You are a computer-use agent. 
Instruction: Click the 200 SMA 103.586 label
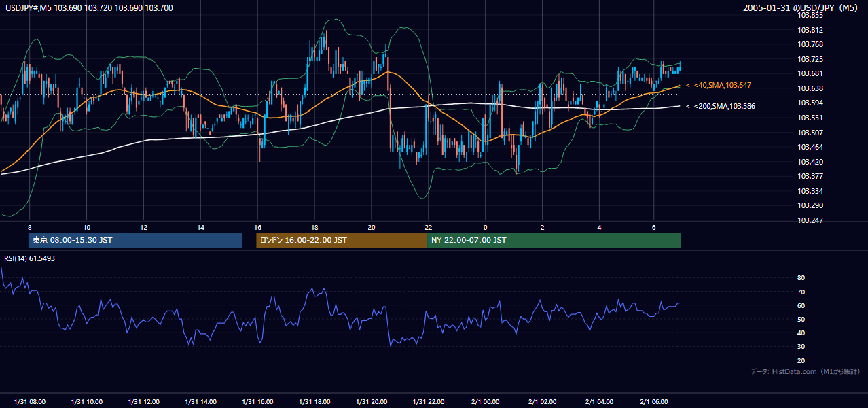pyautogui.click(x=721, y=107)
